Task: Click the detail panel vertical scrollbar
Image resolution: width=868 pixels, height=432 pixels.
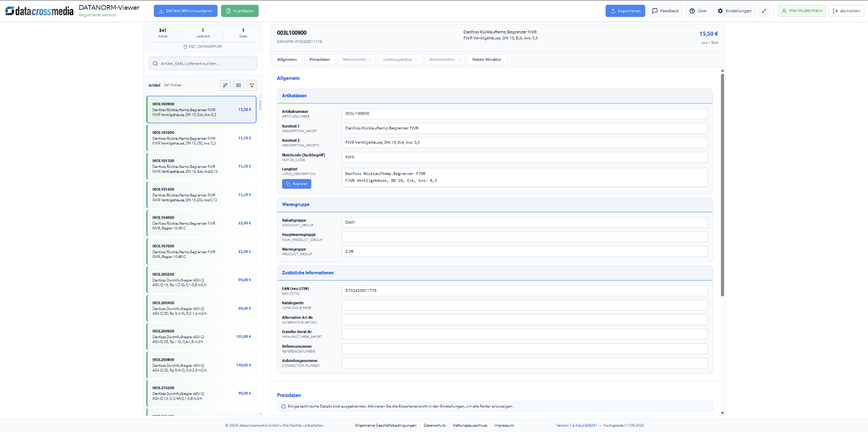Action: [722, 185]
